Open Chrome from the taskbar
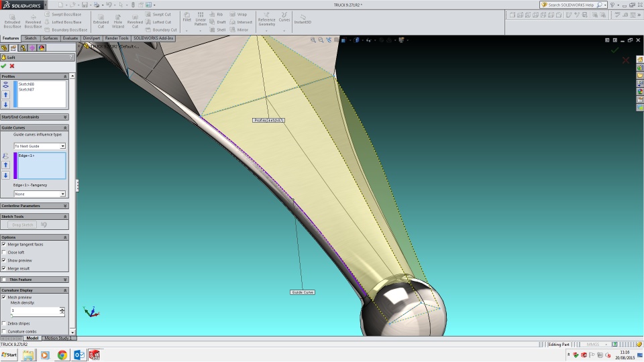Image resolution: width=644 pixels, height=362 pixels. pyautogui.click(x=62, y=355)
